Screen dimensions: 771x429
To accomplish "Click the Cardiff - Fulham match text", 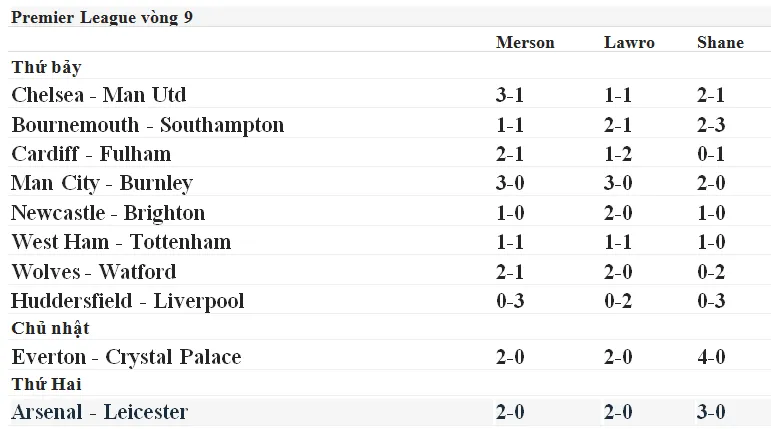I will coord(91,154).
